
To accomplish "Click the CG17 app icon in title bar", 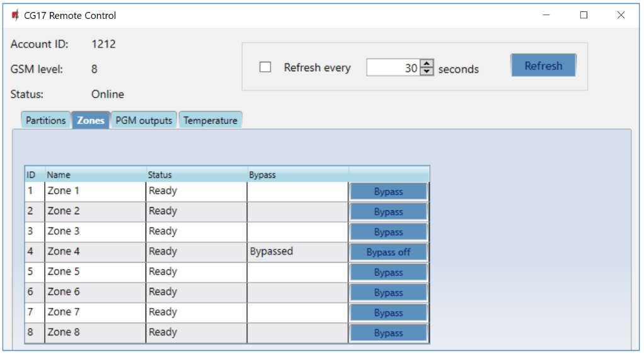I will coord(15,15).
